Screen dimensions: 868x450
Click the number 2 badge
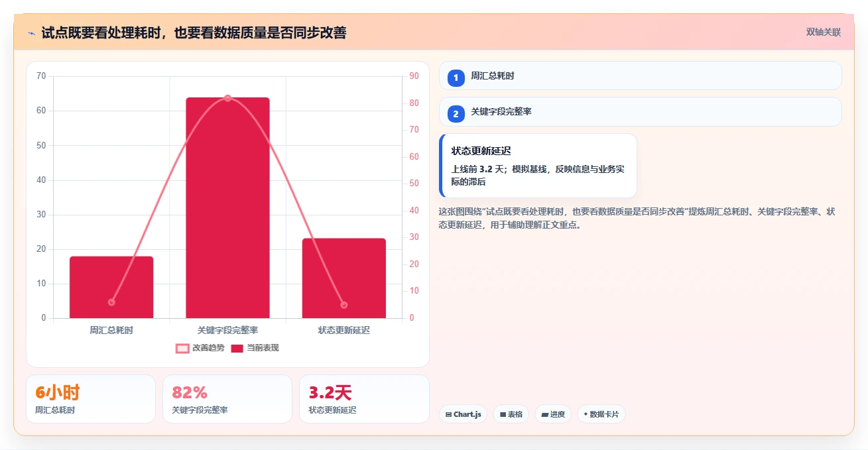(x=456, y=114)
